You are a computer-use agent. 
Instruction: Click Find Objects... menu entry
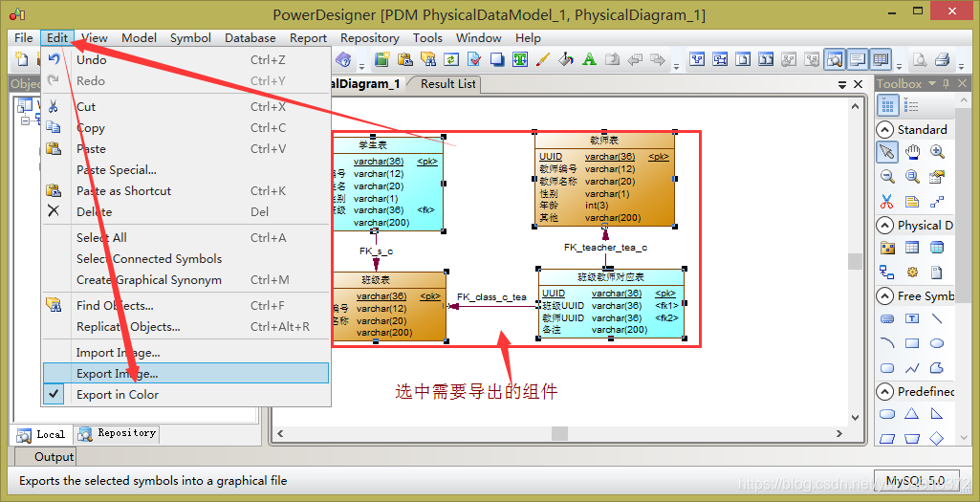[x=185, y=306]
